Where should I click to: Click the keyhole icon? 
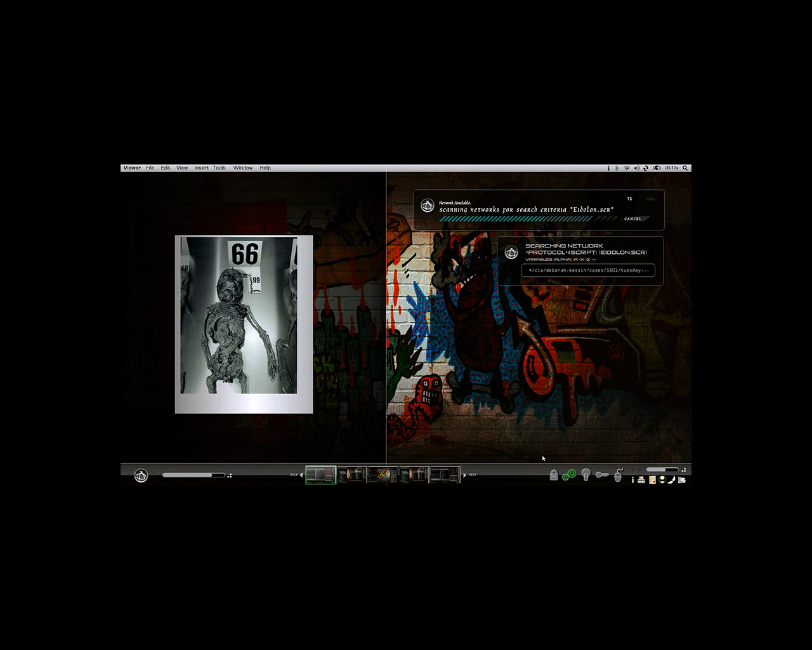tap(586, 475)
